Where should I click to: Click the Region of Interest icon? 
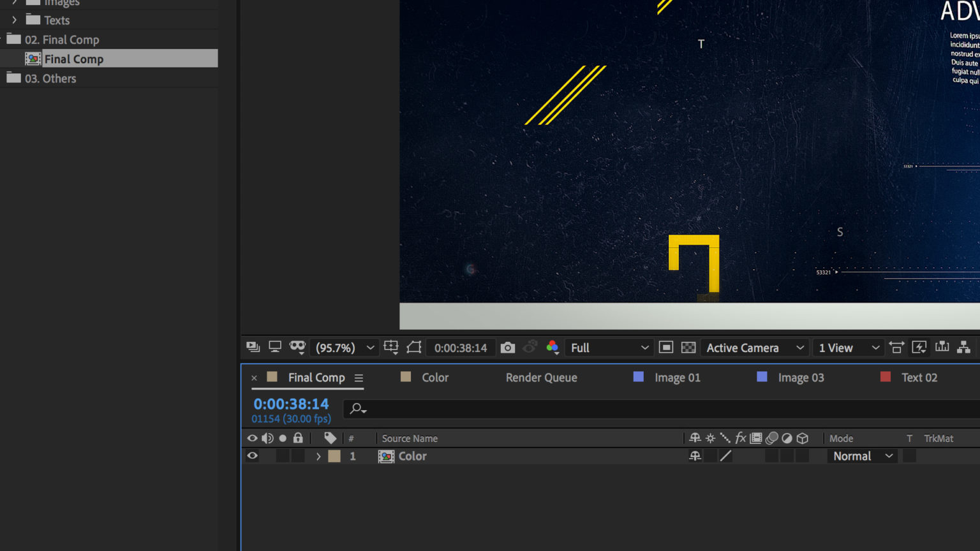666,348
